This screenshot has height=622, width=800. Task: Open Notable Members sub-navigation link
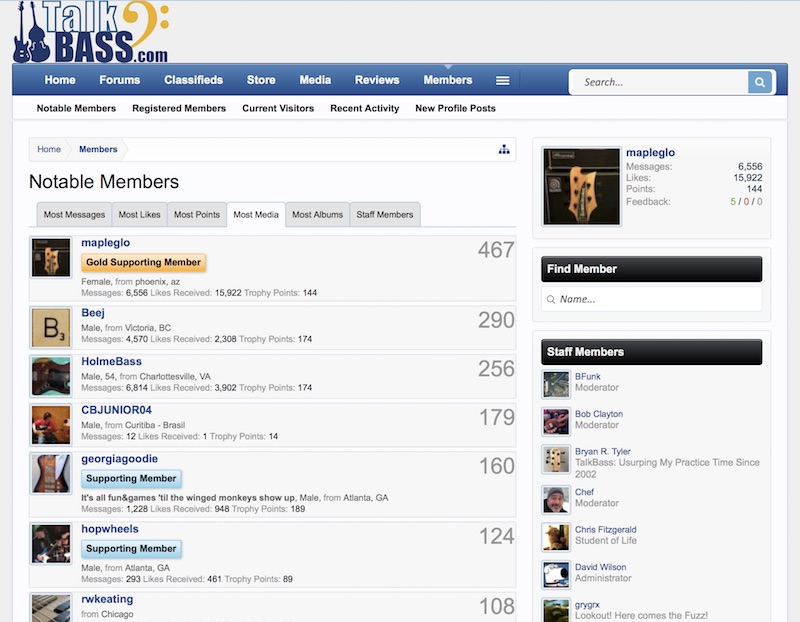click(76, 108)
